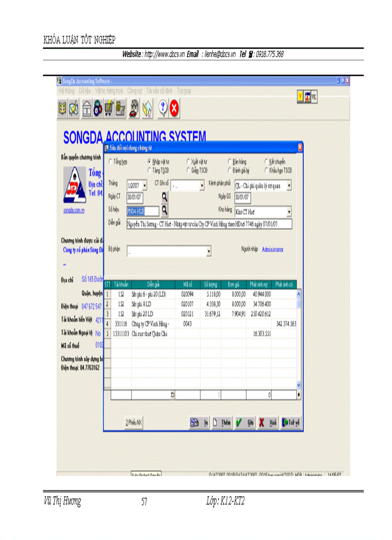Viewport: 392px width, 540px height.
Task: Click magnifier search icon beside Ngày CT
Action: click(x=164, y=196)
